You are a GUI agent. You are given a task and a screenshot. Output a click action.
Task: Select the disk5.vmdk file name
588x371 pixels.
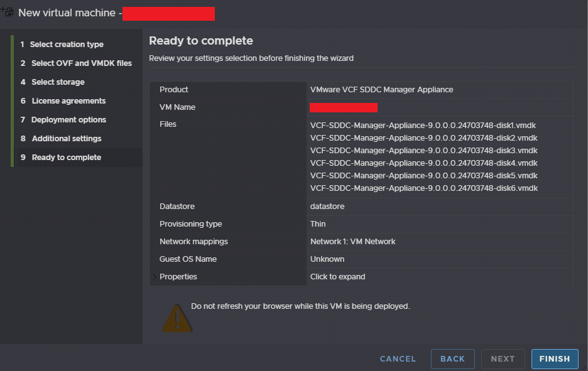click(x=424, y=175)
